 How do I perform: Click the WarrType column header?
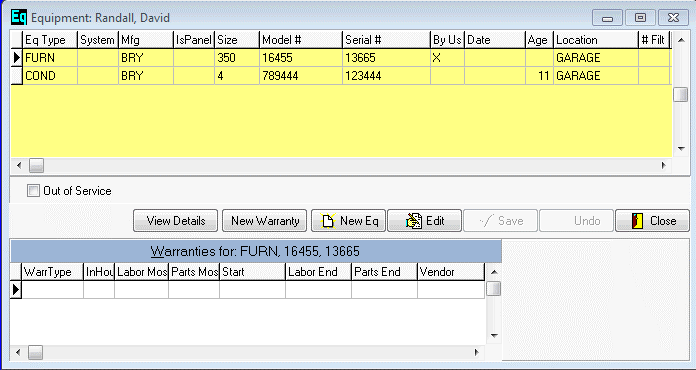(52, 272)
